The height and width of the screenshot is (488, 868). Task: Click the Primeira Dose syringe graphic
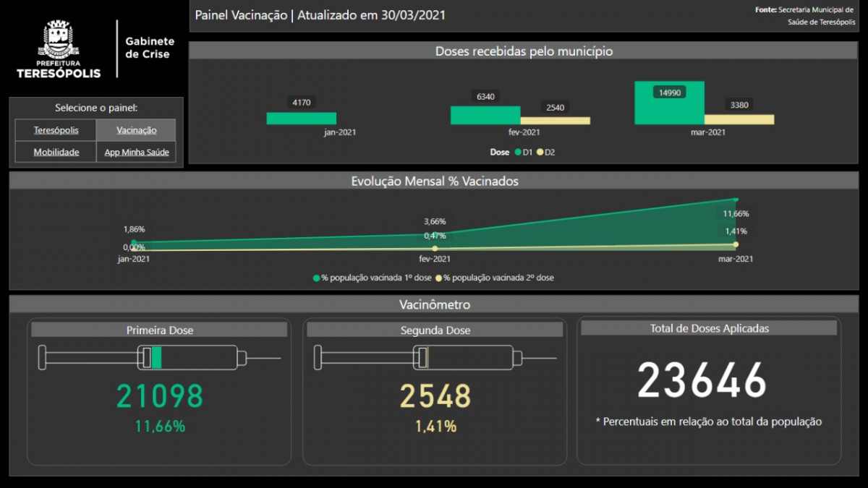click(x=159, y=358)
